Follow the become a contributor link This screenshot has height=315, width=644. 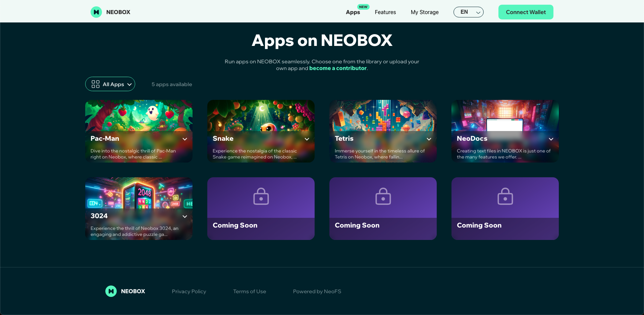(338, 68)
